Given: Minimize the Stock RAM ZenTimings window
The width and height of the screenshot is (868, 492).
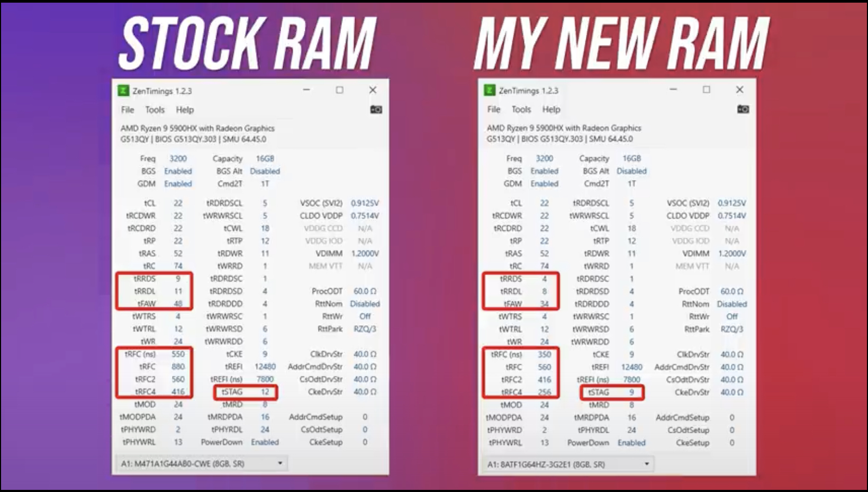Looking at the screenshot, I should point(306,90).
